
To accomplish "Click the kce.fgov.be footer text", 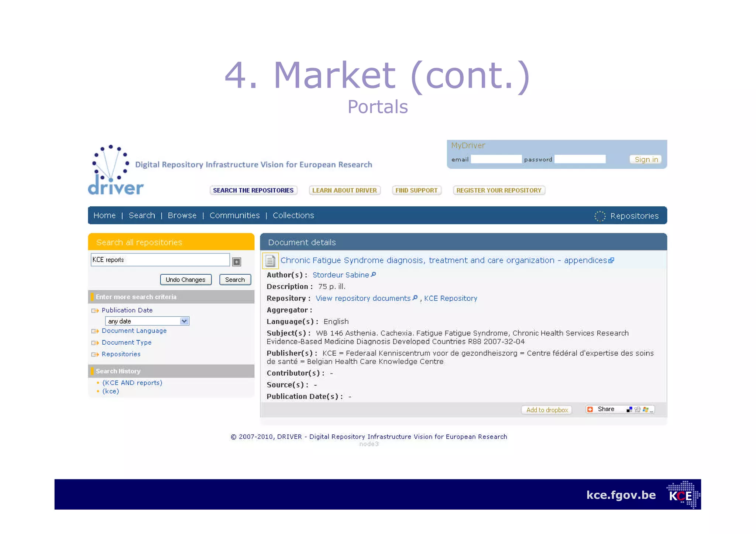I will [621, 495].
